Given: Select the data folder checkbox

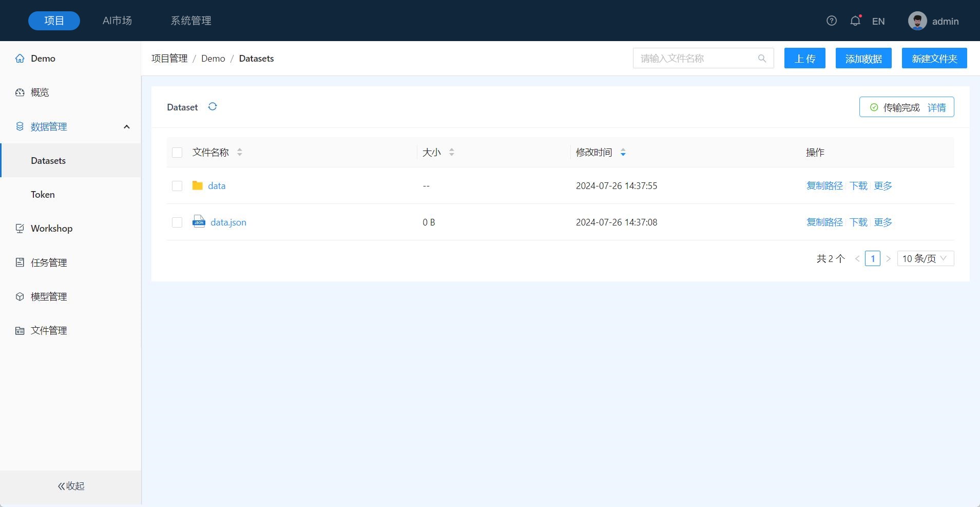Looking at the screenshot, I should (x=177, y=185).
